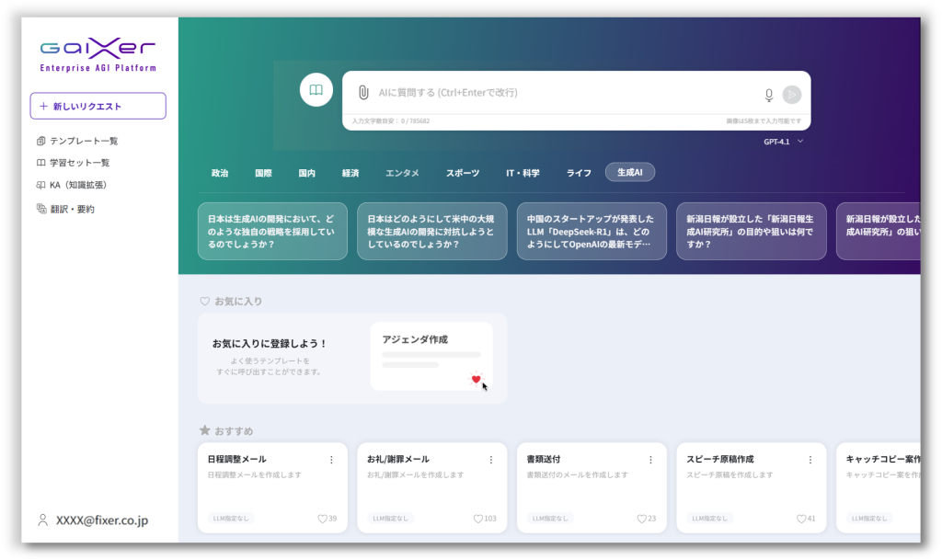Toggle favorite heart on お礼/謝罪メール card
Viewport: 942px width, 560px height.
click(x=478, y=519)
